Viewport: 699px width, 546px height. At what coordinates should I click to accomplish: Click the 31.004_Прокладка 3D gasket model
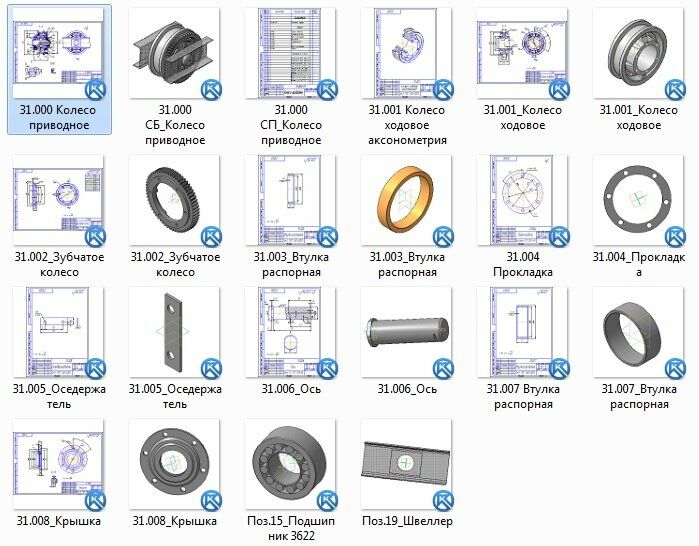click(638, 201)
